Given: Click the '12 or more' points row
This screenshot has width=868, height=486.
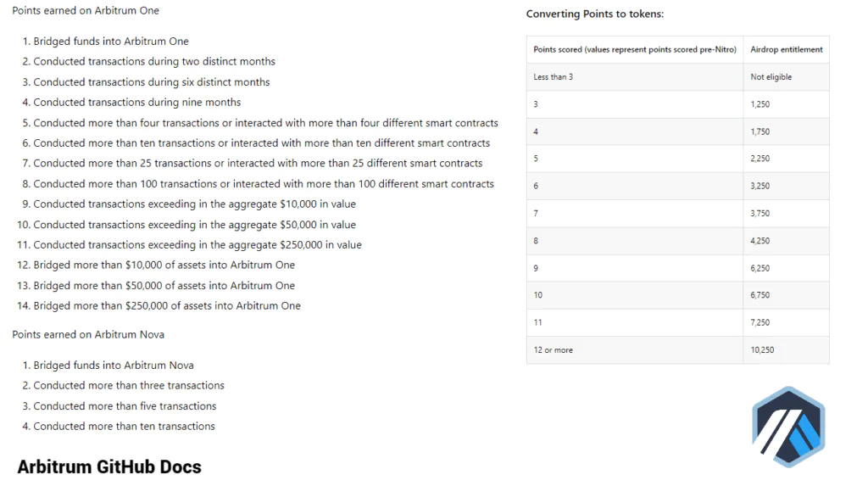Looking at the screenshot, I should (553, 349).
